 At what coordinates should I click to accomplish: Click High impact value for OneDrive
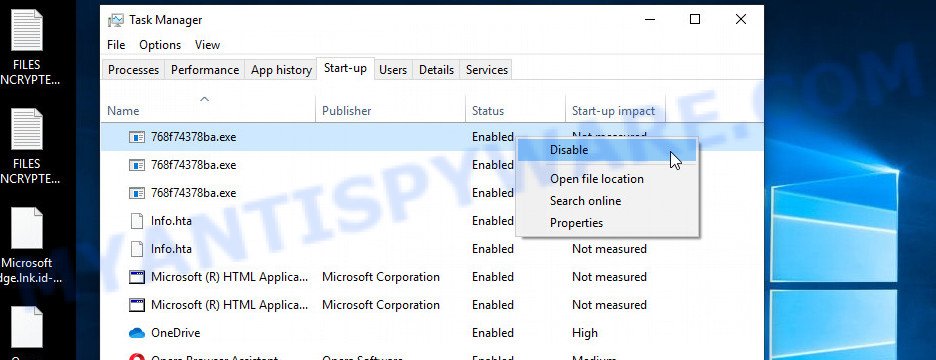click(584, 333)
